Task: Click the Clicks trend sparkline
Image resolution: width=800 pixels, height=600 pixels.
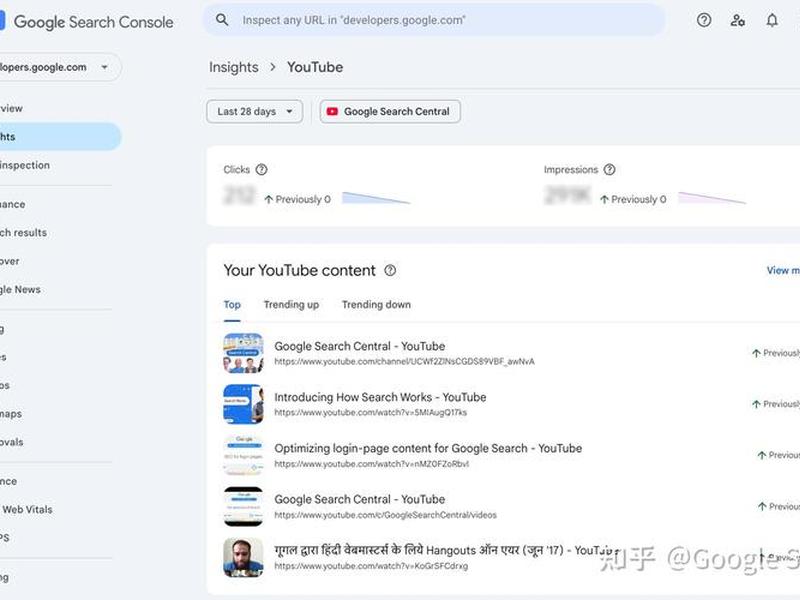Action: (376, 198)
